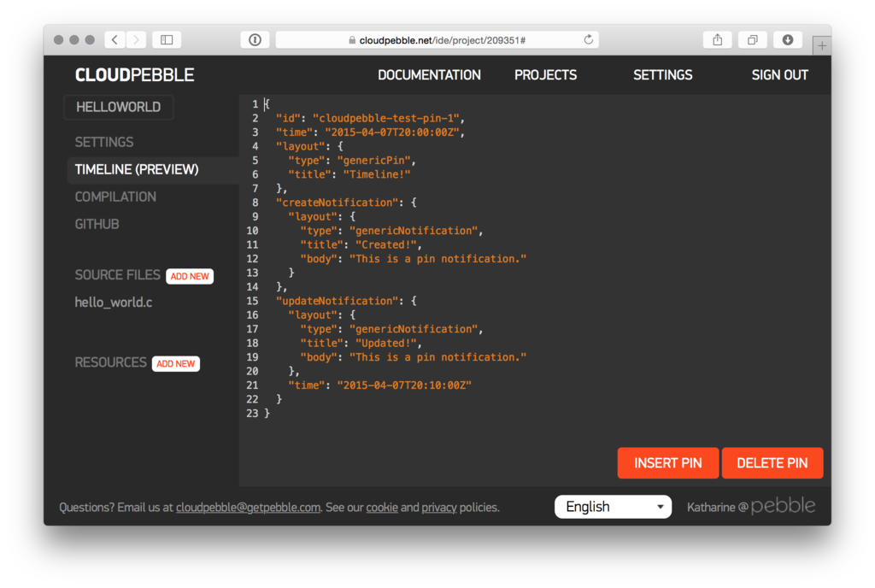This screenshot has width=875, height=588.
Task: Click the Insert Pin button
Action: coord(668,463)
